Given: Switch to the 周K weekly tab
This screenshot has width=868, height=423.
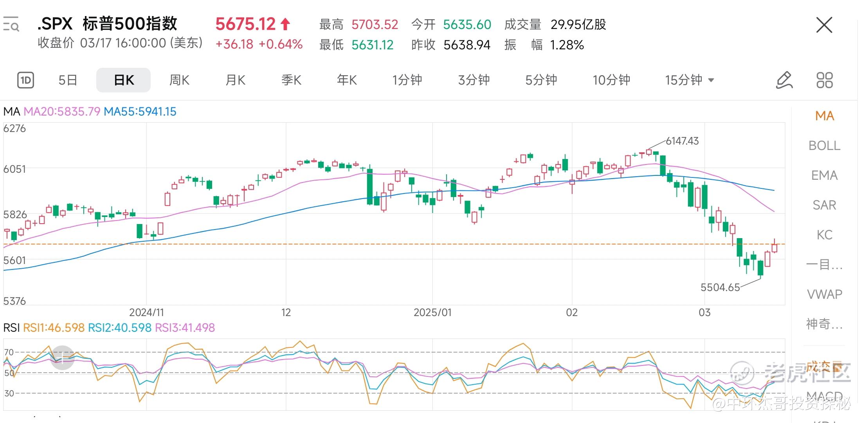Looking at the screenshot, I should coord(179,80).
